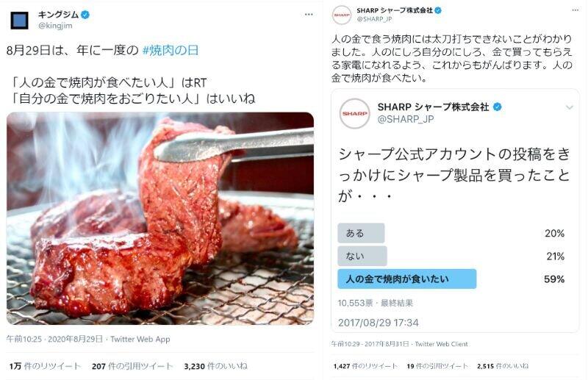Screen dimensions: 588x380
Task: Open the Kingjim profile avatar
Action: (19, 20)
